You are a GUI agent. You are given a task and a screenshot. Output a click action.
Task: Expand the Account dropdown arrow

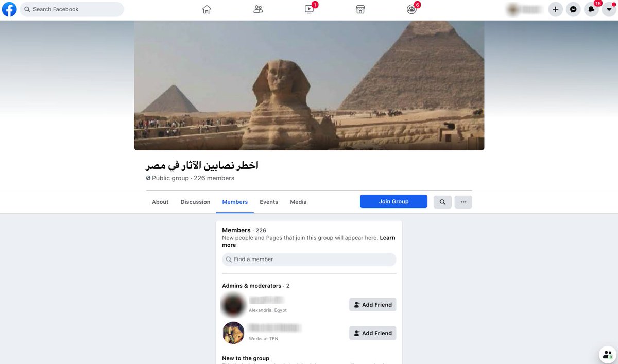(x=609, y=9)
